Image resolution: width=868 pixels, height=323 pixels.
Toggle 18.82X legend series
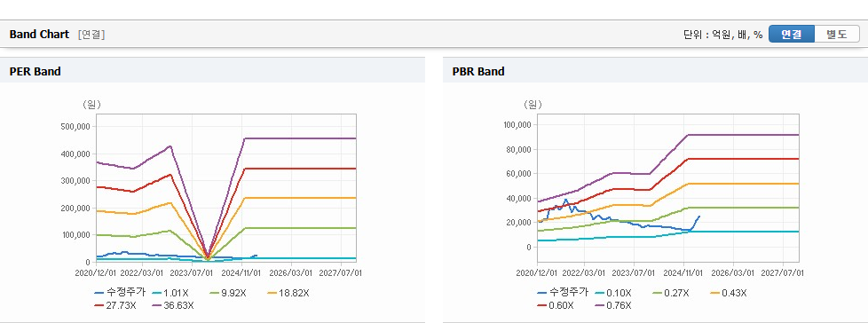(288, 293)
